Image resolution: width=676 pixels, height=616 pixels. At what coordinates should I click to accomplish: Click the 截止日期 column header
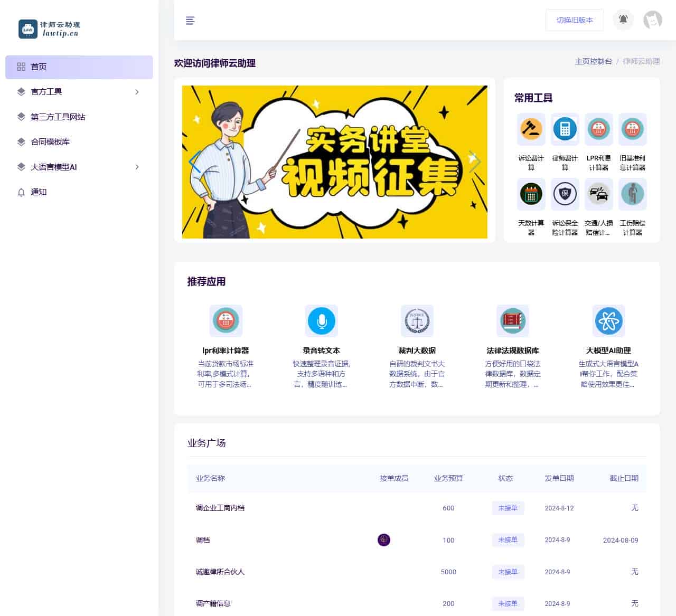624,478
